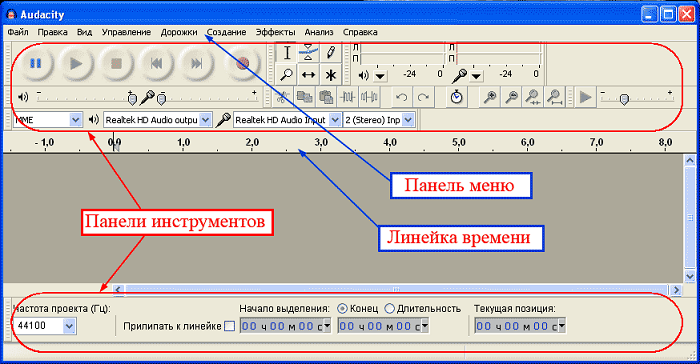The width and height of the screenshot is (700, 364).
Task: Click the Trim audio icon
Action: point(348,97)
